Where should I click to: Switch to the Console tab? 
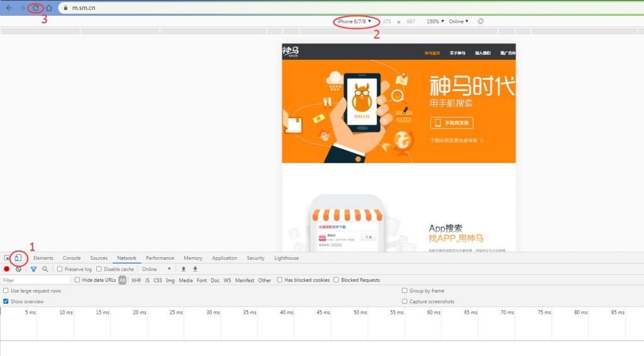click(72, 258)
